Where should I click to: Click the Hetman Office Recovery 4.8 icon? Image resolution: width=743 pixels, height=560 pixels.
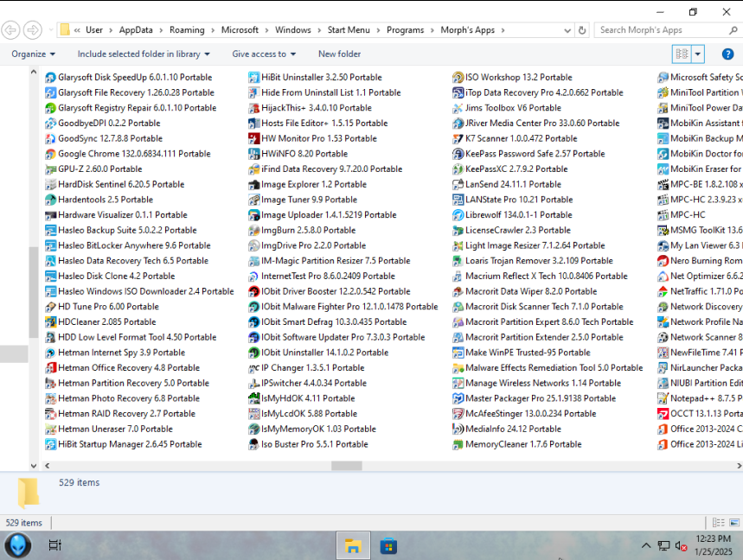point(50,368)
